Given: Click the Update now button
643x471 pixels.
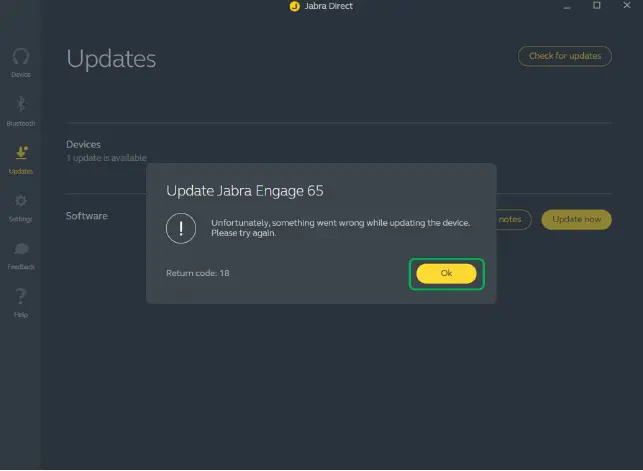Looking at the screenshot, I should [576, 220].
